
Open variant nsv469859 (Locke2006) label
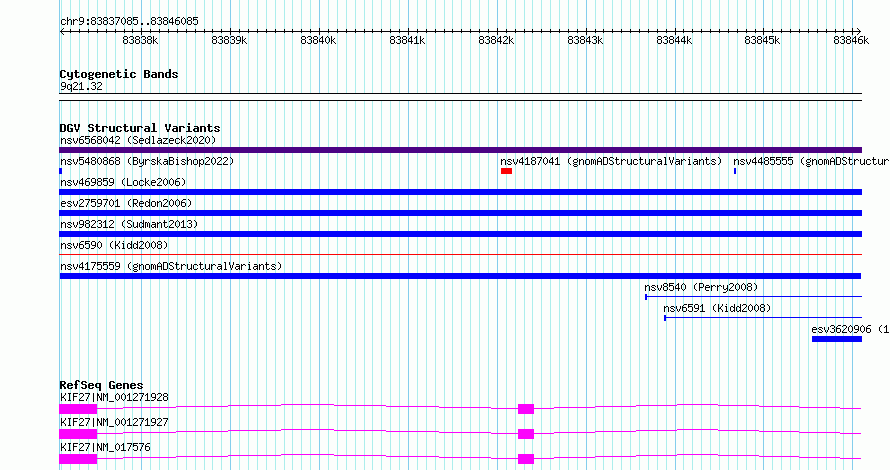click(123, 182)
